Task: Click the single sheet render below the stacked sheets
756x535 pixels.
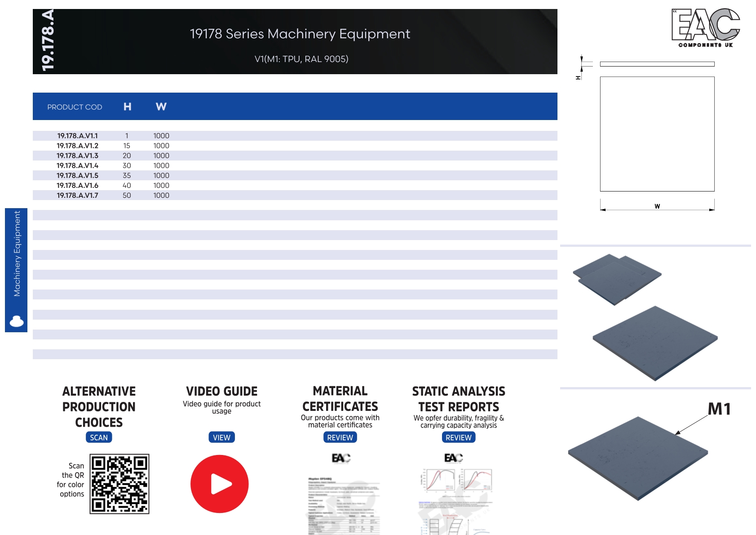Action: point(655,343)
